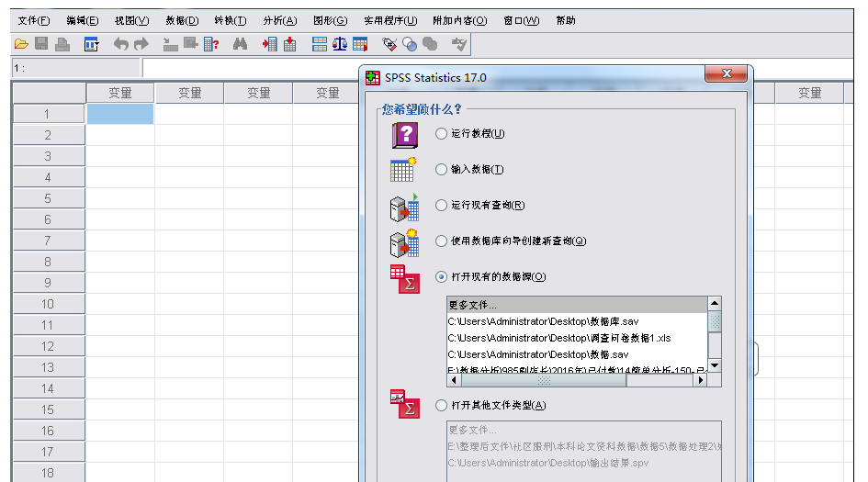Select the 使用数据库向导创建新查询(Q) radio button
The height and width of the screenshot is (482, 868).
pos(441,241)
